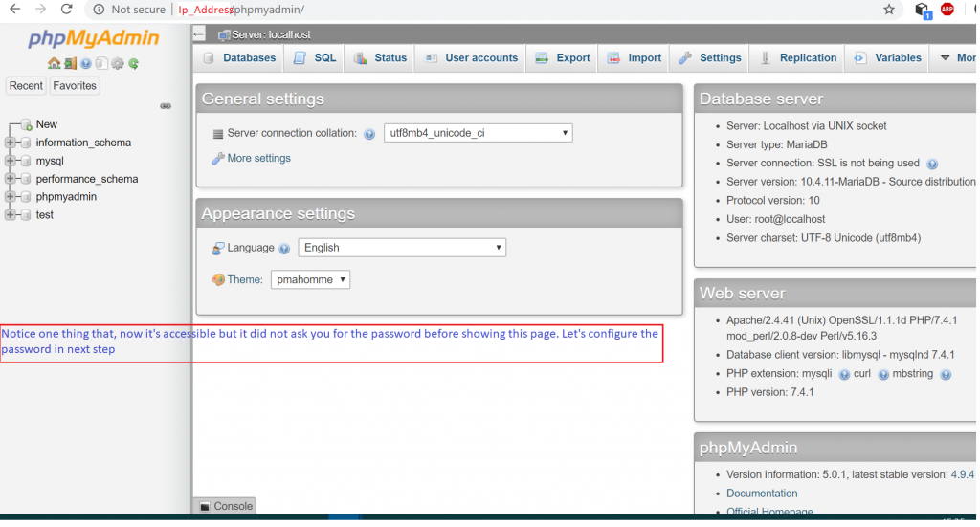
Task: Open the MariaDB documentation page icon in sidebar
Action: [101, 63]
